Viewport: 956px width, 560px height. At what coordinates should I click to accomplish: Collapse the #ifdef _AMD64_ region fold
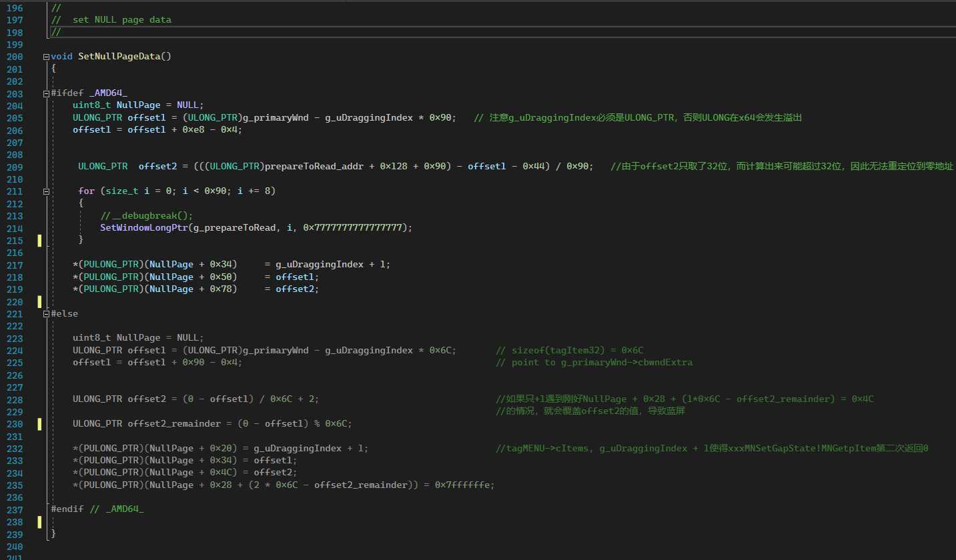pyautogui.click(x=45, y=93)
